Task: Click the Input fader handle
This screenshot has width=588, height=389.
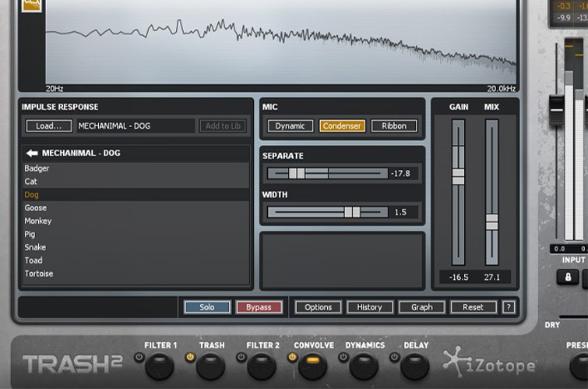Action: tap(557, 110)
